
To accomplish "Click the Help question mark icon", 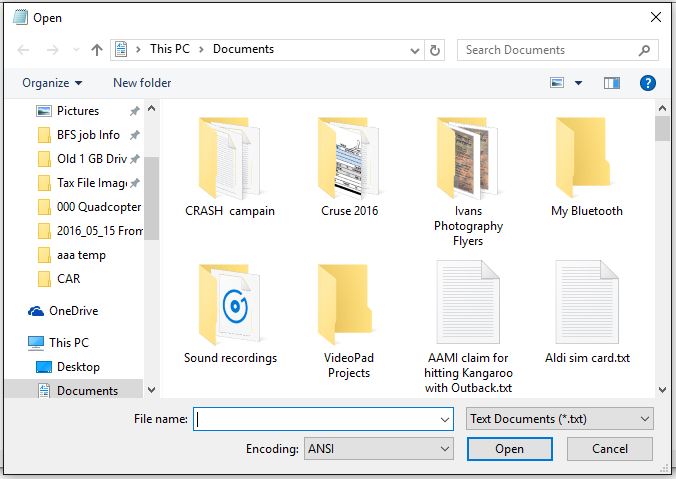I will point(648,83).
